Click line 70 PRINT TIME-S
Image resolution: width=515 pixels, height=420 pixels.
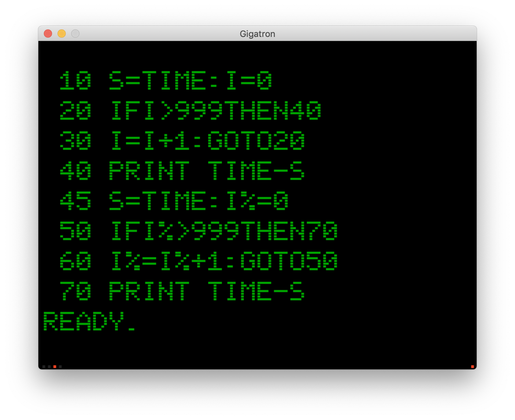[x=182, y=291]
